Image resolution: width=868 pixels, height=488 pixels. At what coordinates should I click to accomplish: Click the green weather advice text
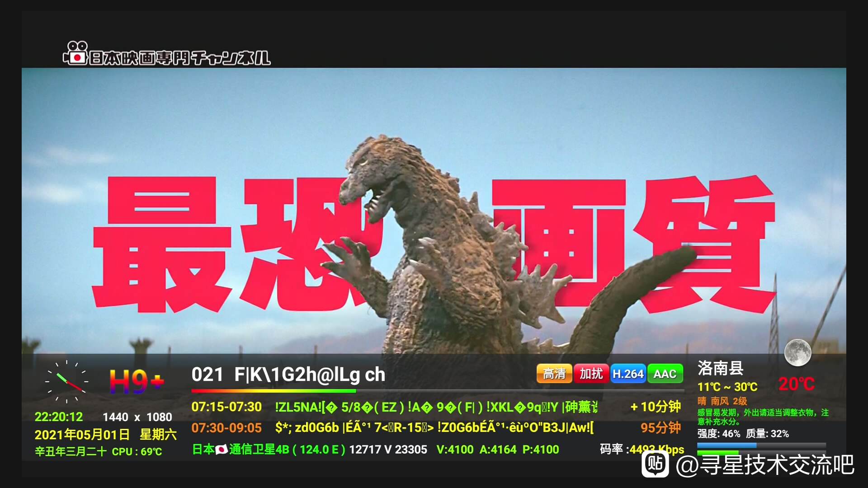pyautogui.click(x=763, y=417)
